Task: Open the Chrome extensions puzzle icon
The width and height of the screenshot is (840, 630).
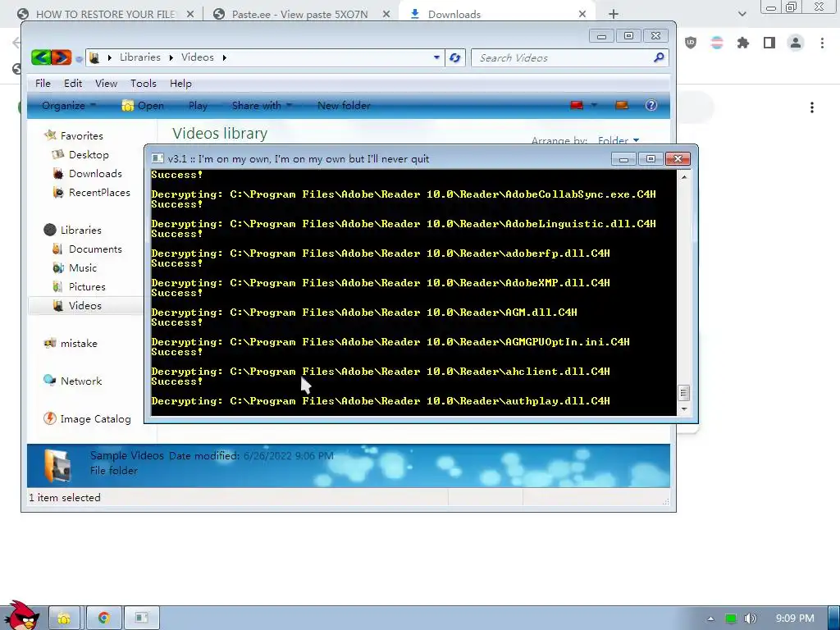Action: point(742,43)
